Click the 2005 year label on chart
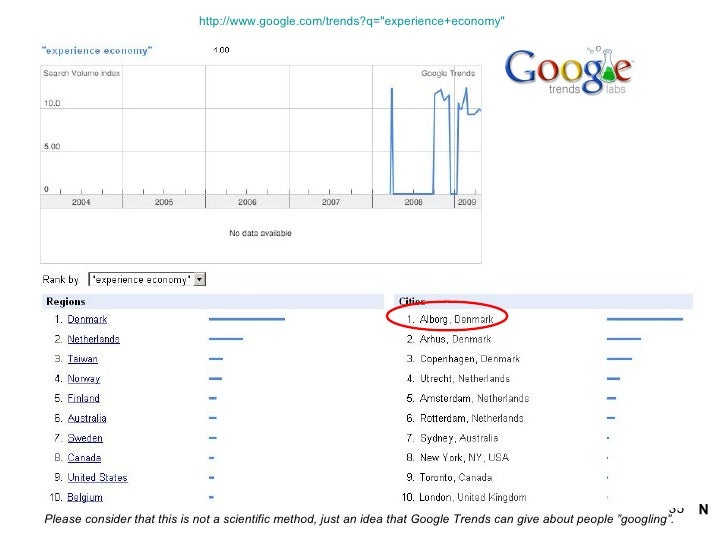The height and width of the screenshot is (546, 728). [x=164, y=202]
